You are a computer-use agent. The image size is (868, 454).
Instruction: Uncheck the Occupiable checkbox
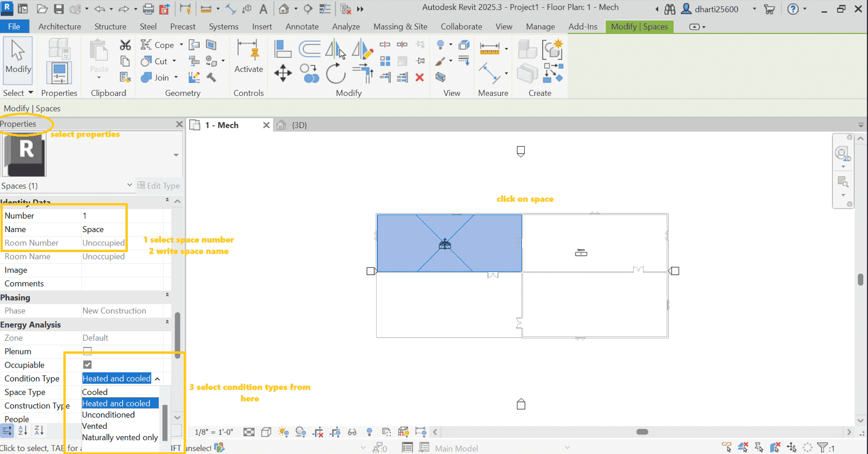(87, 365)
